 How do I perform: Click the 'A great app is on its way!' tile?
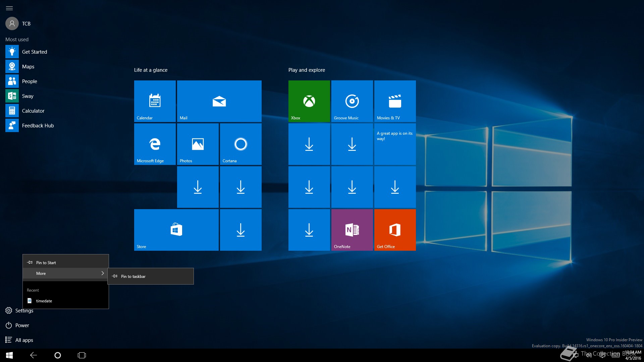point(395,144)
